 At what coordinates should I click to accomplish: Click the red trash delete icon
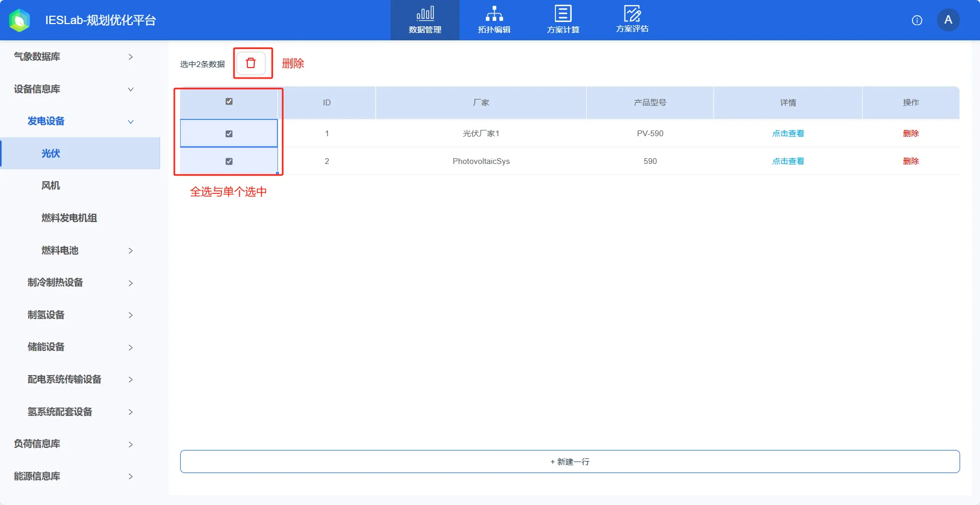[251, 63]
